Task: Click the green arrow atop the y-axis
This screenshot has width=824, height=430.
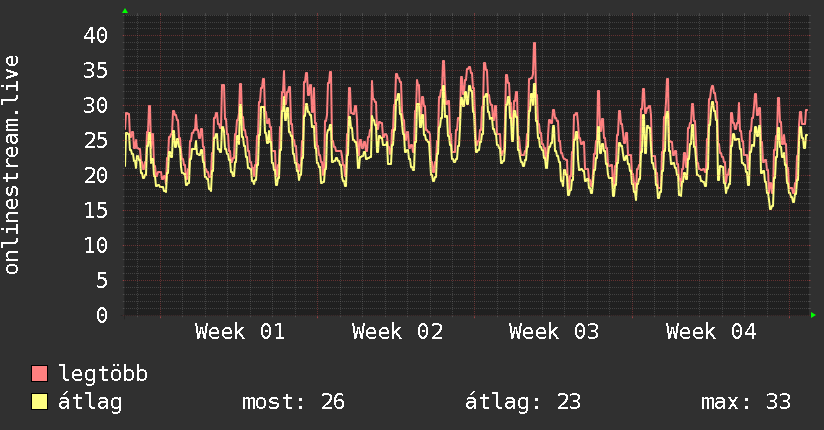Action: (125, 11)
